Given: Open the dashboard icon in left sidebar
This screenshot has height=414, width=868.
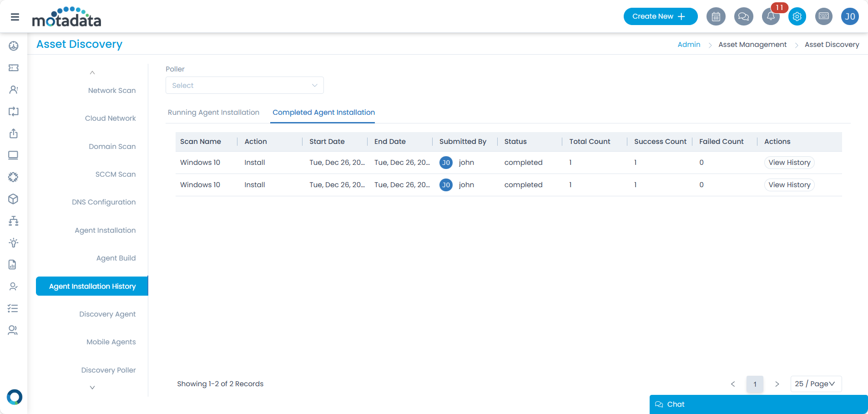Looking at the screenshot, I should click(x=14, y=46).
